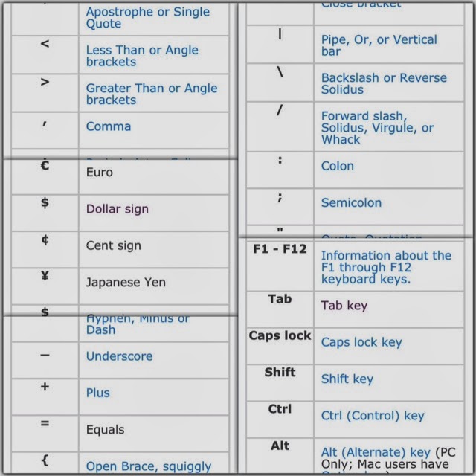The height and width of the screenshot is (476, 476).
Task: Open the Forward slash, Solidus, Virgule link
Action: [377, 127]
